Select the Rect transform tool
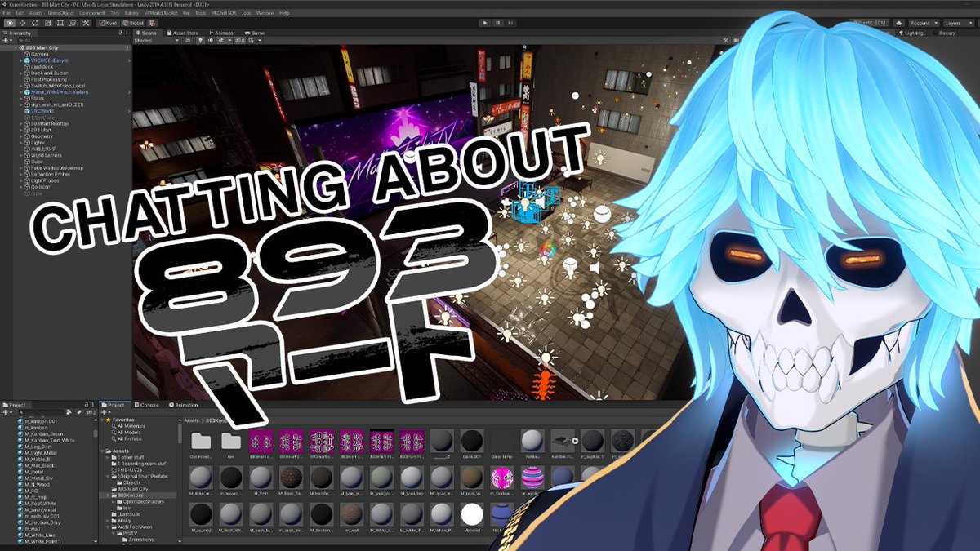This screenshot has width=980, height=551. 60,23
